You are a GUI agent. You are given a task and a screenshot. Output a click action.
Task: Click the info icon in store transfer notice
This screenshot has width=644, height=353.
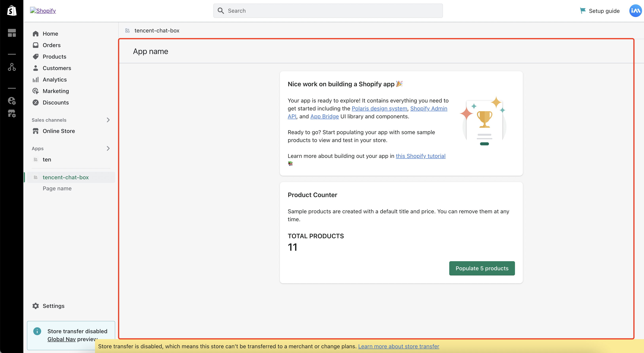(37, 331)
